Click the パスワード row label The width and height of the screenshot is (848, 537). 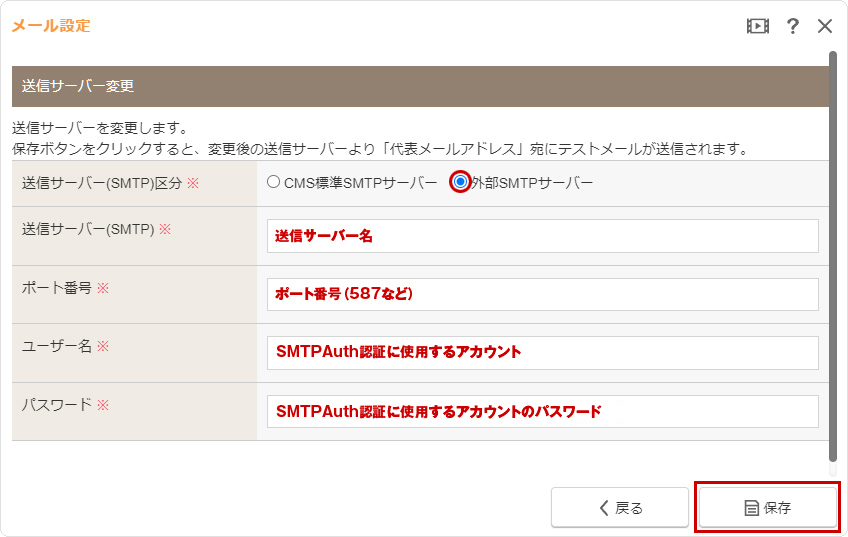click(58, 405)
